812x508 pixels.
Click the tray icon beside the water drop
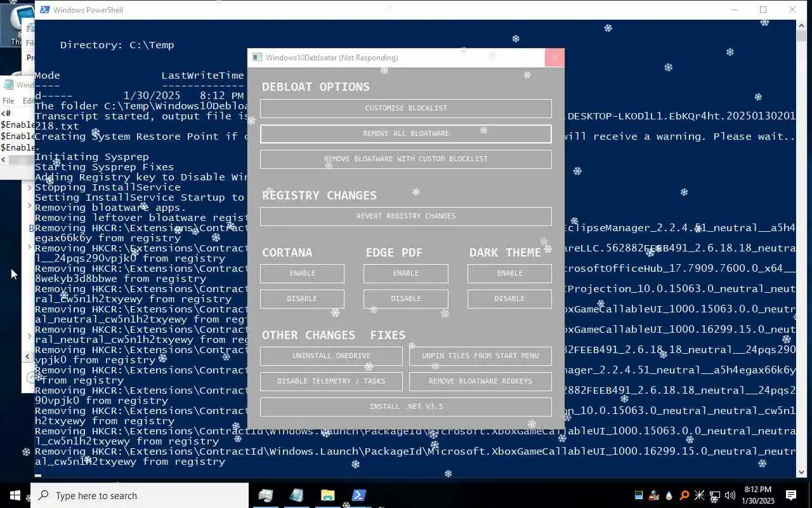pyautogui.click(x=653, y=495)
